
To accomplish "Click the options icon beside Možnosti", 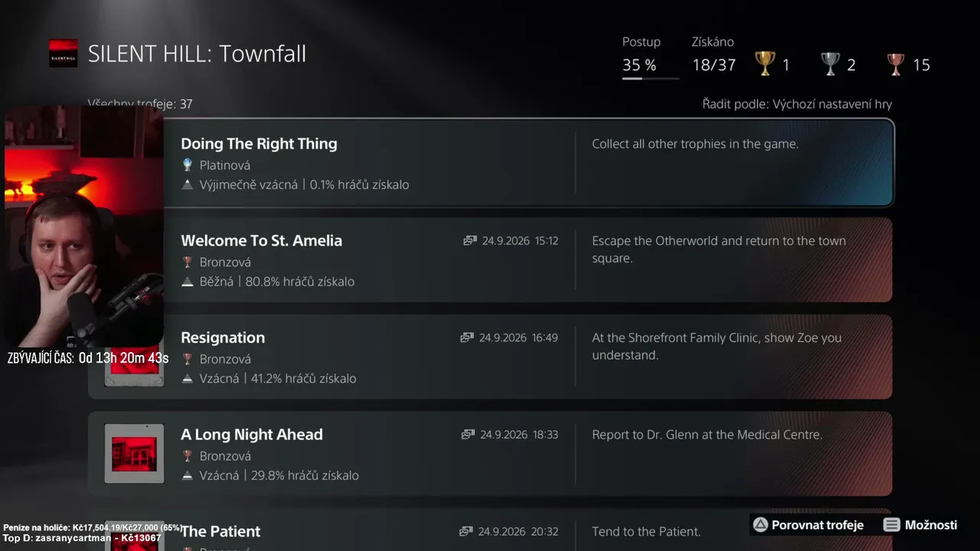I will (x=891, y=525).
